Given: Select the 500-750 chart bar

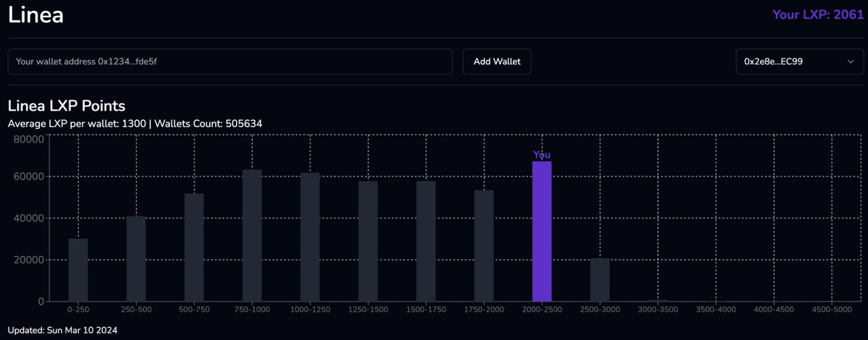Looking at the screenshot, I should [x=194, y=247].
